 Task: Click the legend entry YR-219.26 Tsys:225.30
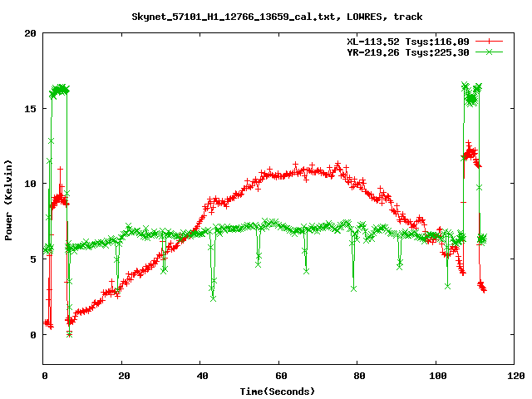click(408, 52)
